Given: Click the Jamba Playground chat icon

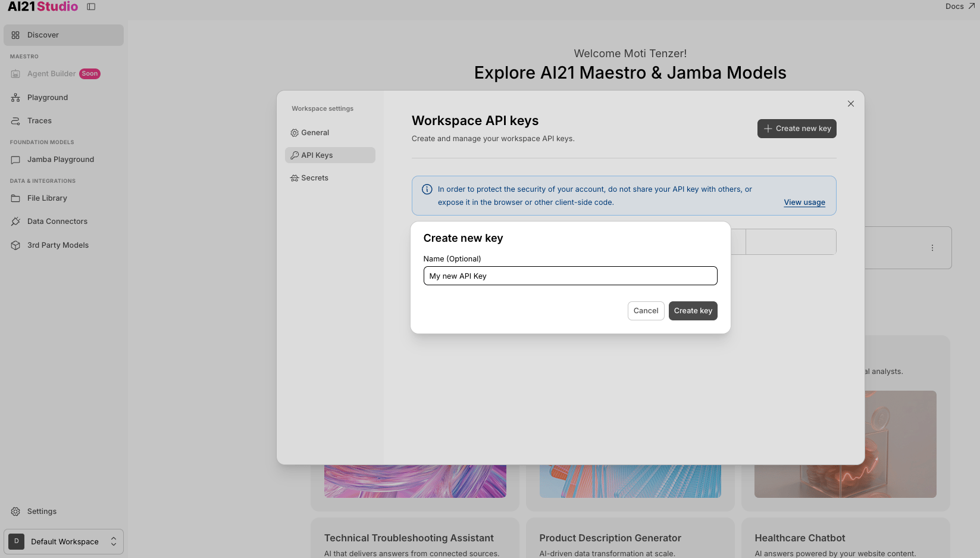Looking at the screenshot, I should [15, 160].
